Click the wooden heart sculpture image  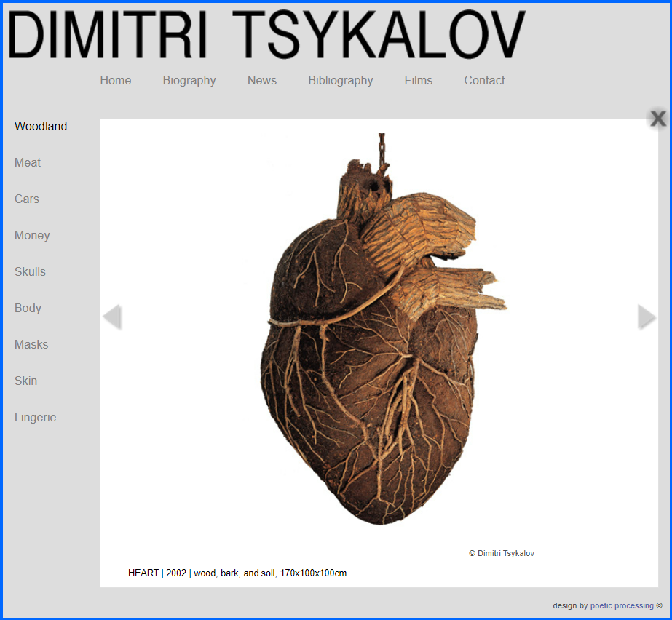coord(383,329)
